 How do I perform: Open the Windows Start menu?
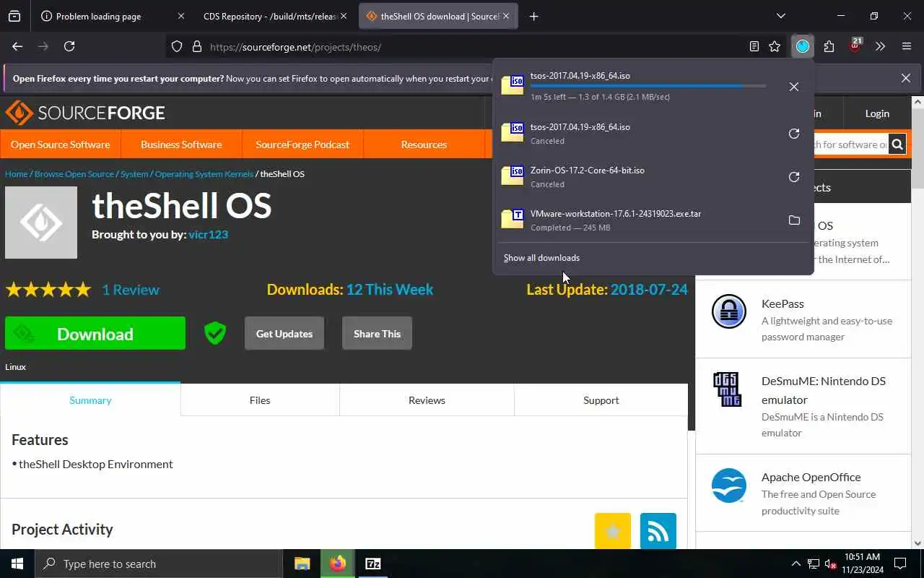click(x=17, y=564)
